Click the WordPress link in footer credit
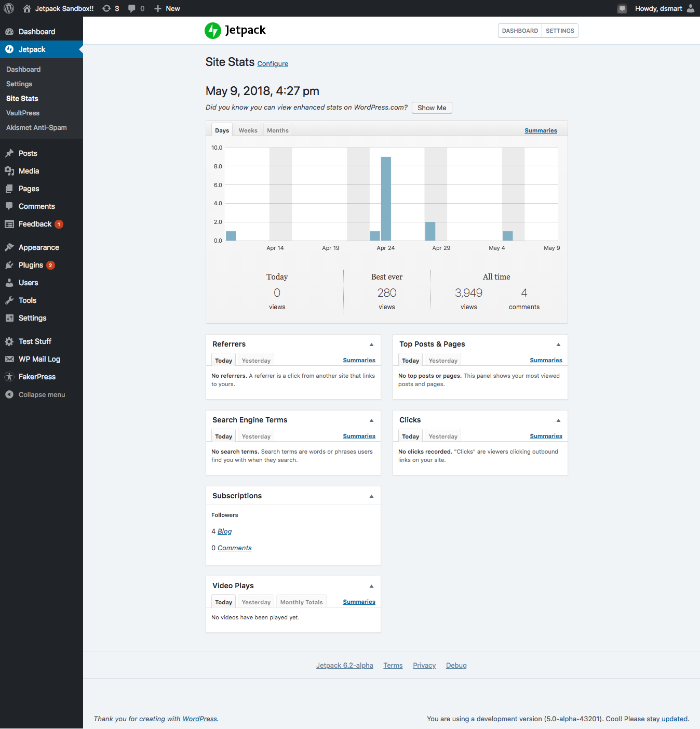This screenshot has width=700, height=729. pyautogui.click(x=199, y=719)
